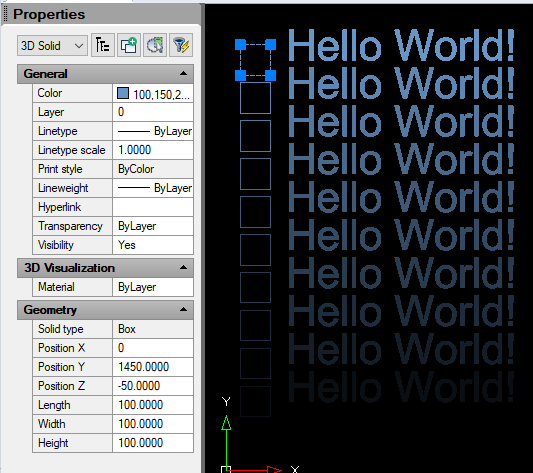
Task: Click the Quick Select filter lightning icon
Action: point(181,45)
